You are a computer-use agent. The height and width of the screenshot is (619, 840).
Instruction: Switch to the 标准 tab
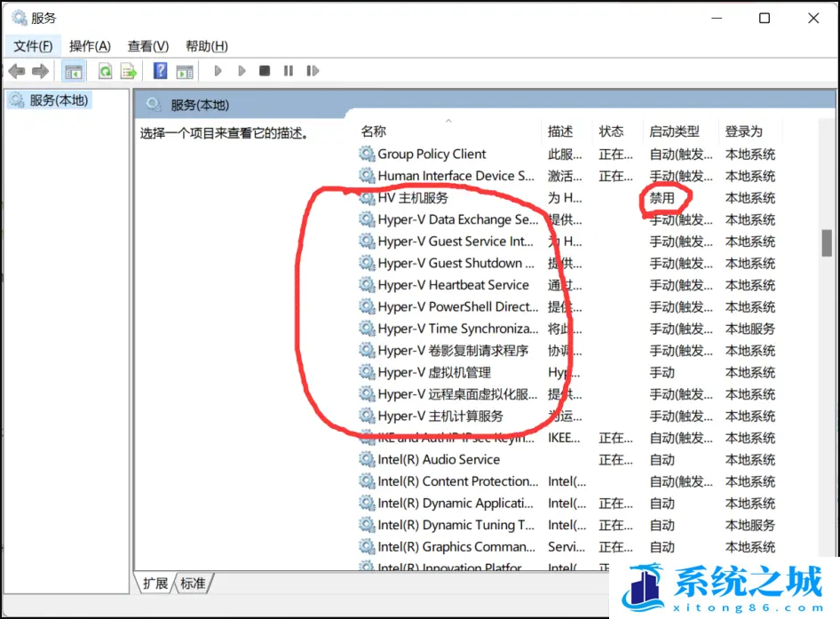point(193,583)
